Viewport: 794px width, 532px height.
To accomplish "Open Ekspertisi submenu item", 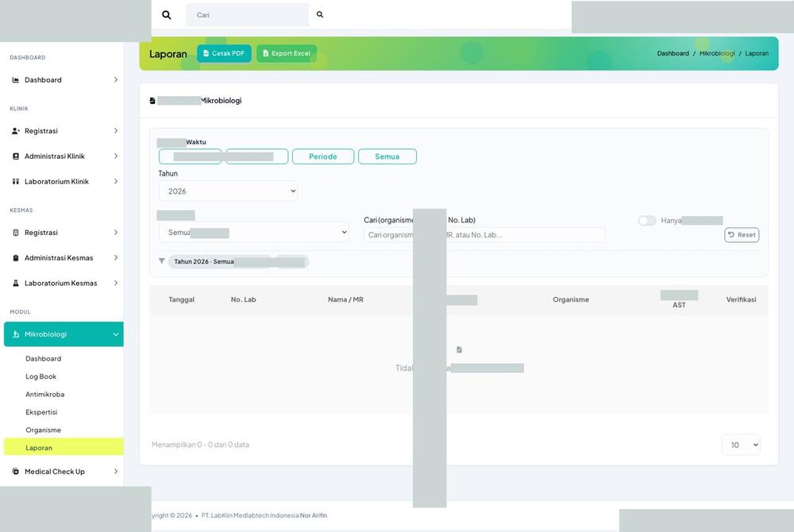I will (41, 413).
